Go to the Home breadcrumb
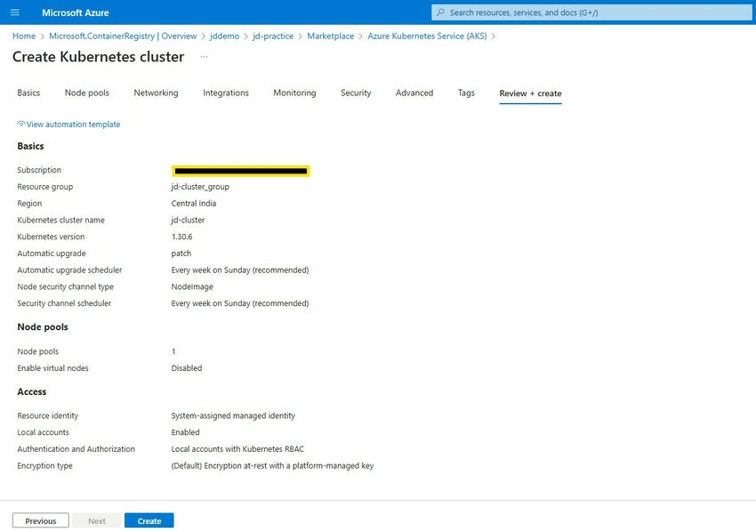Viewport: 756px width, 532px height. [24, 36]
